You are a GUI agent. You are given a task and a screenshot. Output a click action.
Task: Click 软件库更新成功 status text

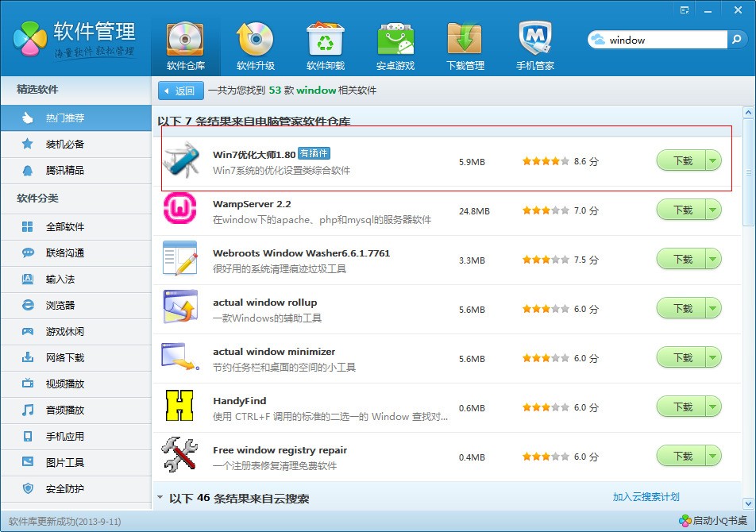pyautogui.click(x=64, y=522)
